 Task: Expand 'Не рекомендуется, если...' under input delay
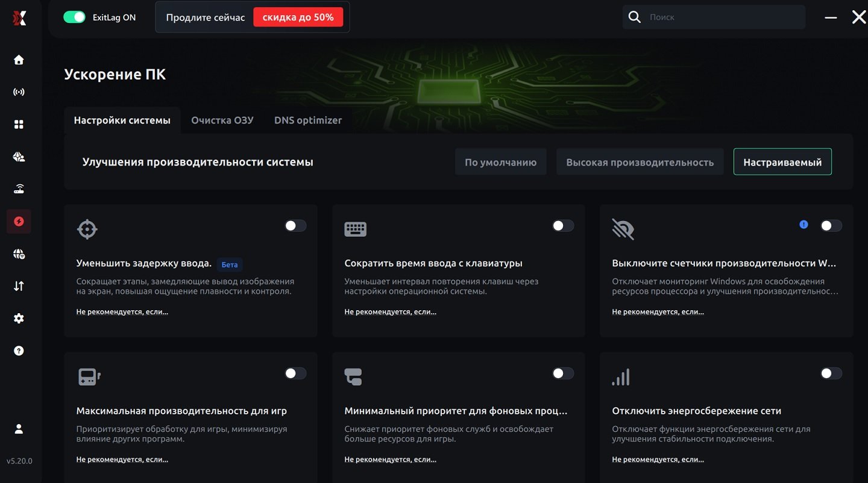122,312
